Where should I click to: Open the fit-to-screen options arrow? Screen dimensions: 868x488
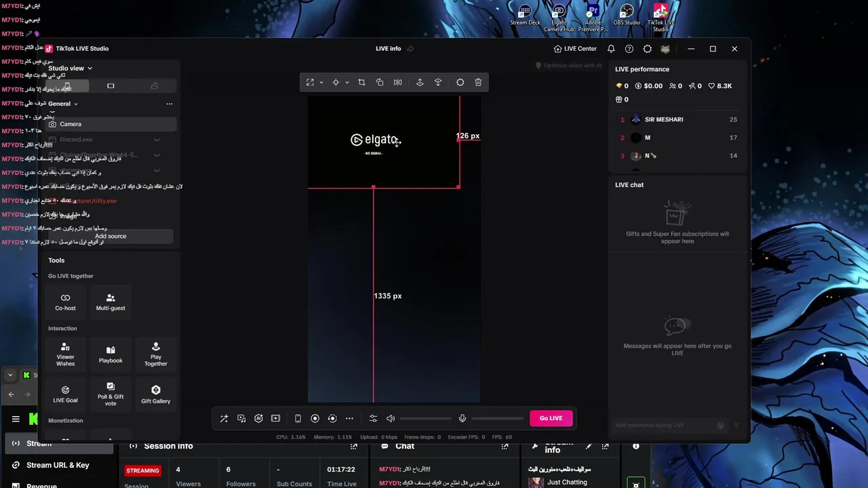coord(321,83)
